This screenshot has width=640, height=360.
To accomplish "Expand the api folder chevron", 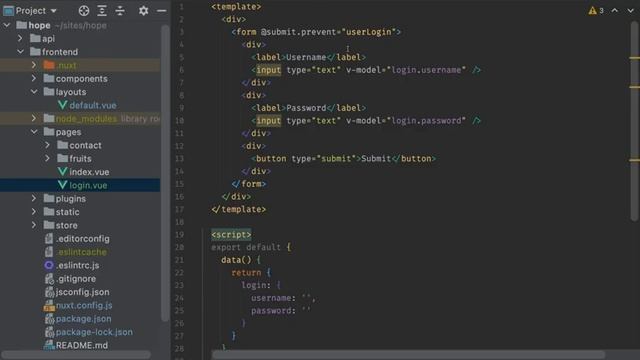I will point(20,38).
